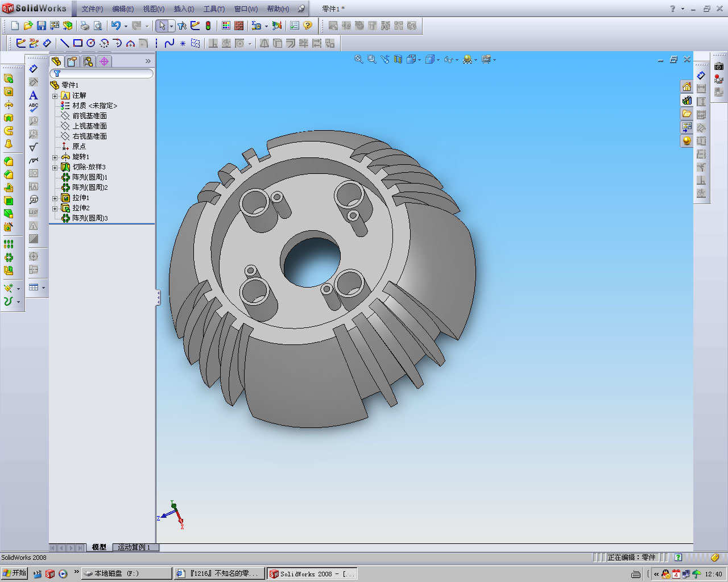Click Zoom to Area in the view toolbar

click(x=372, y=59)
